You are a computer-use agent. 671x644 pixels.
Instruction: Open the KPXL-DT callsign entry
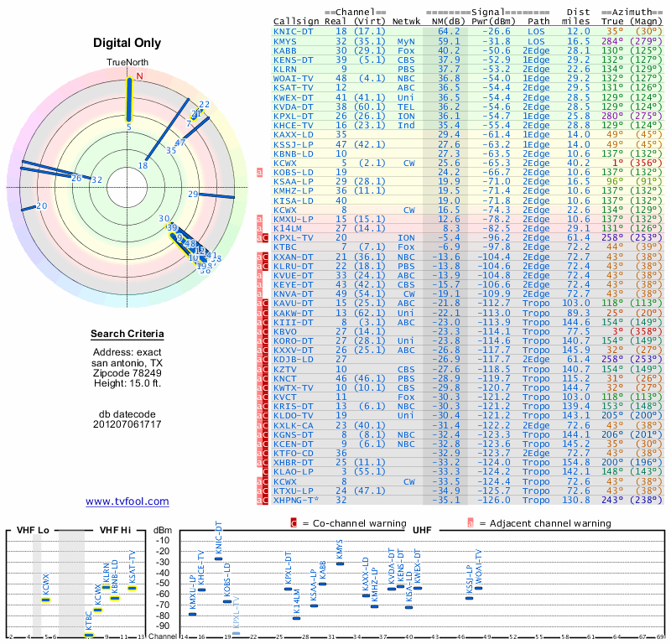(x=293, y=116)
